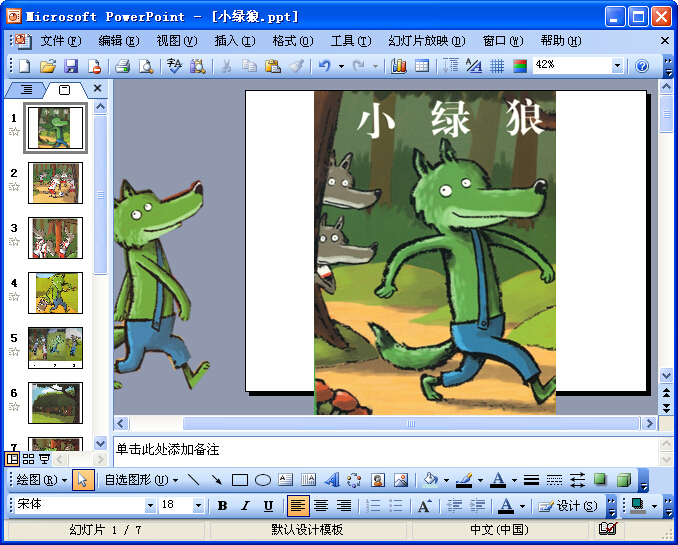Open a file with the folder icon
The image size is (678, 545).
(48, 66)
